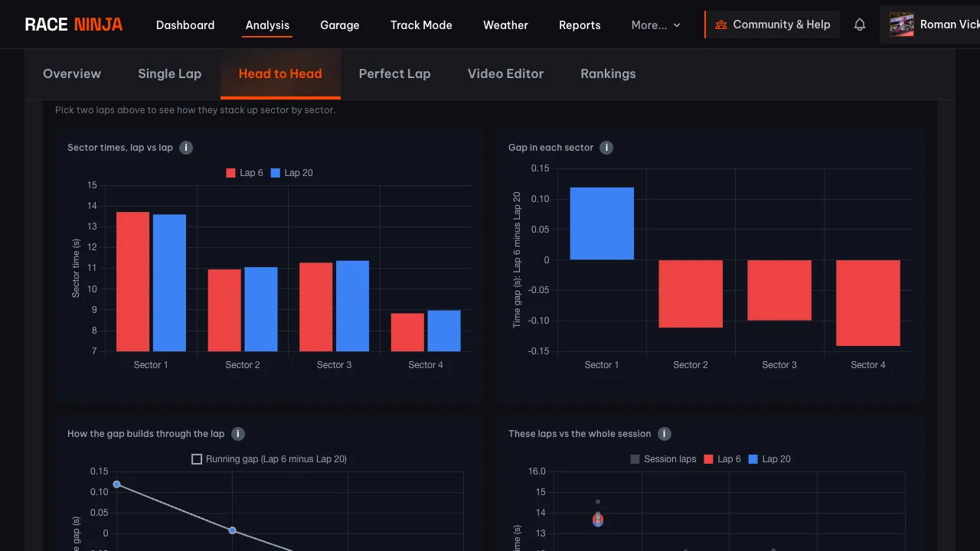Open the Video Editor tab
The width and height of the screenshot is (980, 551).
click(x=505, y=73)
